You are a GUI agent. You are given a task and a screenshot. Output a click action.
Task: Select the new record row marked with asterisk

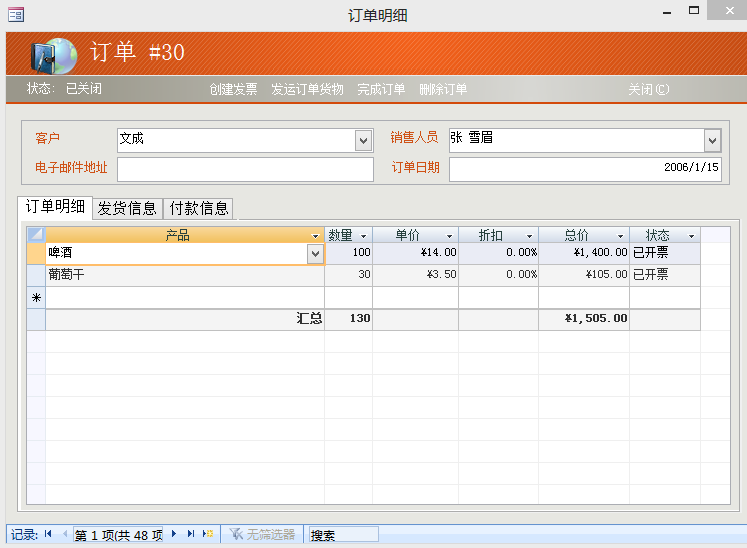[x=36, y=298]
